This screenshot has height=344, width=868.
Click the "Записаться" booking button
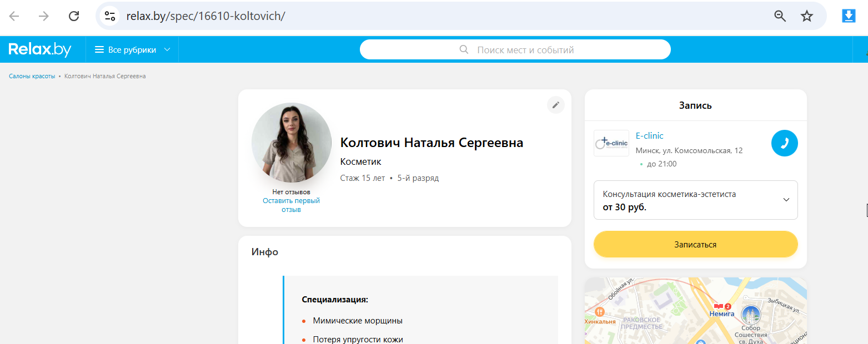click(696, 244)
